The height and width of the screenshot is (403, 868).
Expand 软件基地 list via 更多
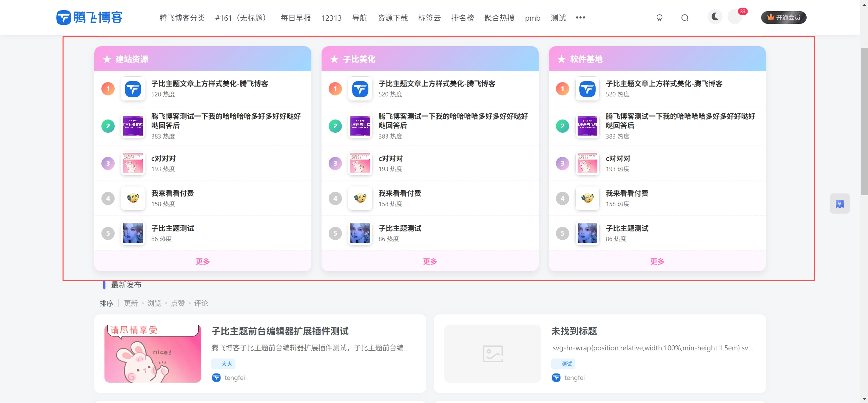coord(657,261)
